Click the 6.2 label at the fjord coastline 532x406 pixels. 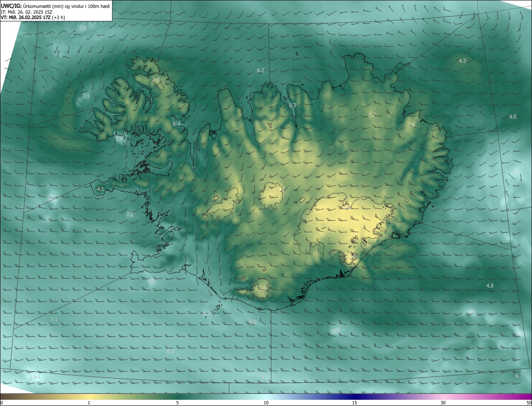coord(293,105)
